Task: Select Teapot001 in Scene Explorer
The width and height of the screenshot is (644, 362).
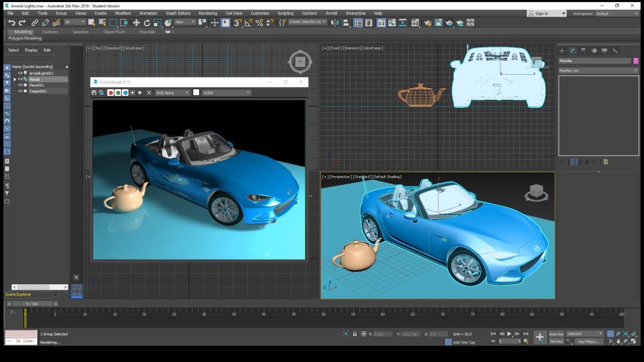Action: (x=38, y=92)
